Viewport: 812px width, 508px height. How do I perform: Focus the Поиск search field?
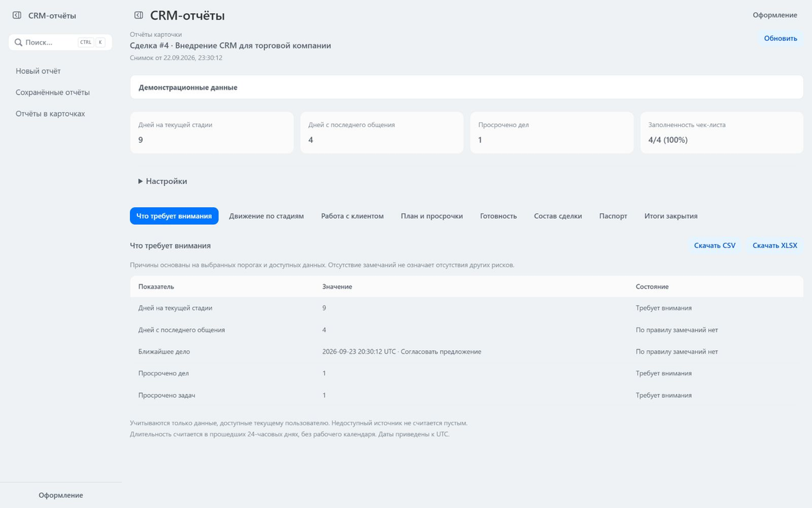coord(61,42)
